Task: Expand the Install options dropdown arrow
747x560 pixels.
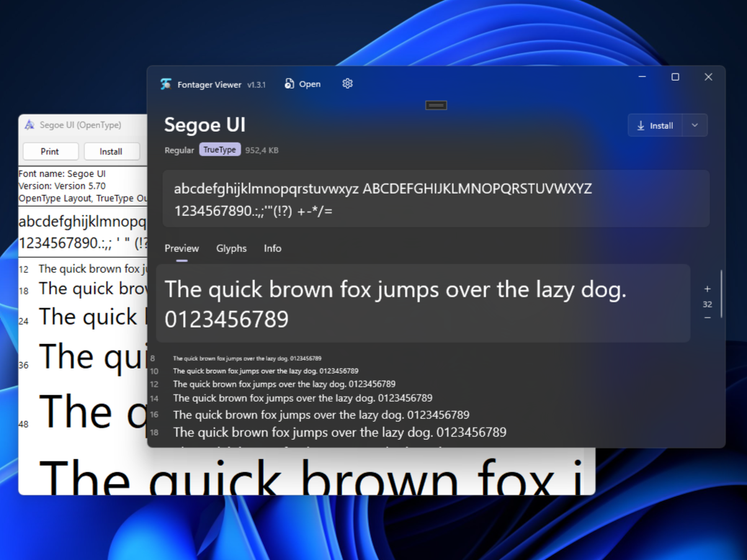Action: tap(694, 126)
